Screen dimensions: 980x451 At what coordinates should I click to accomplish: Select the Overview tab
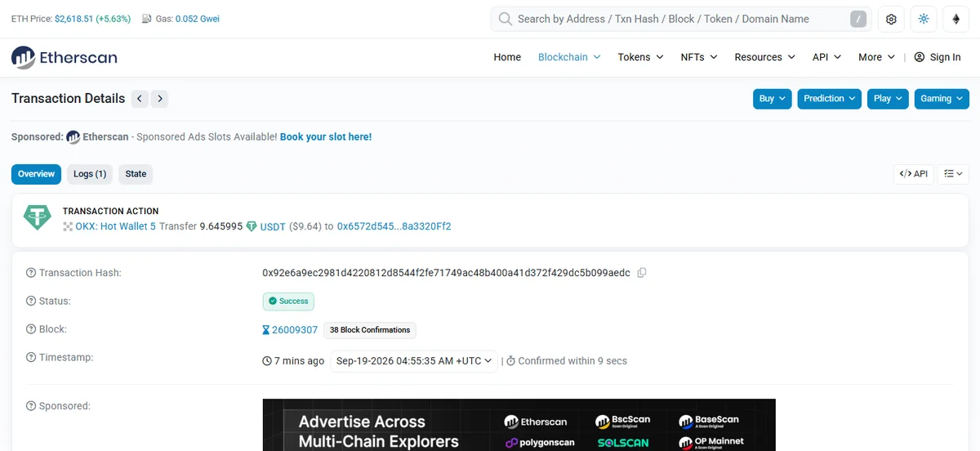[36, 174]
